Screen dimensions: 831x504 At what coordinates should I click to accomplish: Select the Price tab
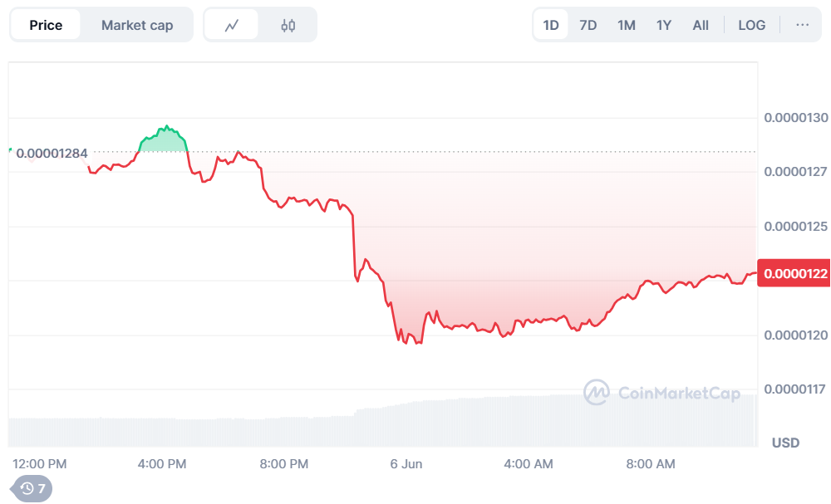click(x=46, y=25)
